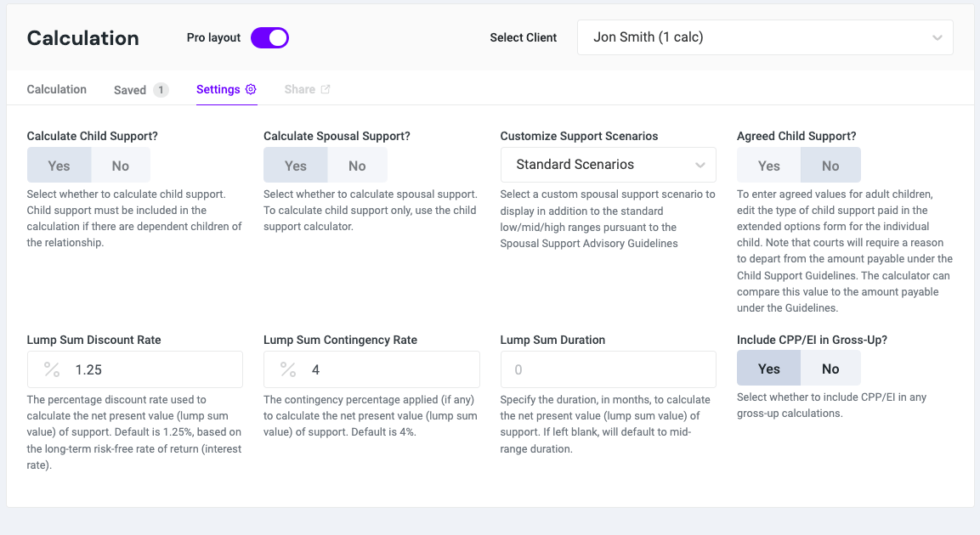Click the saved calculations count badge
This screenshot has width=980, height=535.
coord(161,88)
